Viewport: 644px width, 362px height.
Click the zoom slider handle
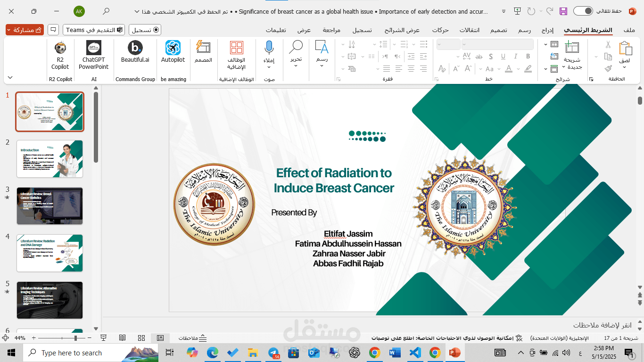tap(75, 338)
